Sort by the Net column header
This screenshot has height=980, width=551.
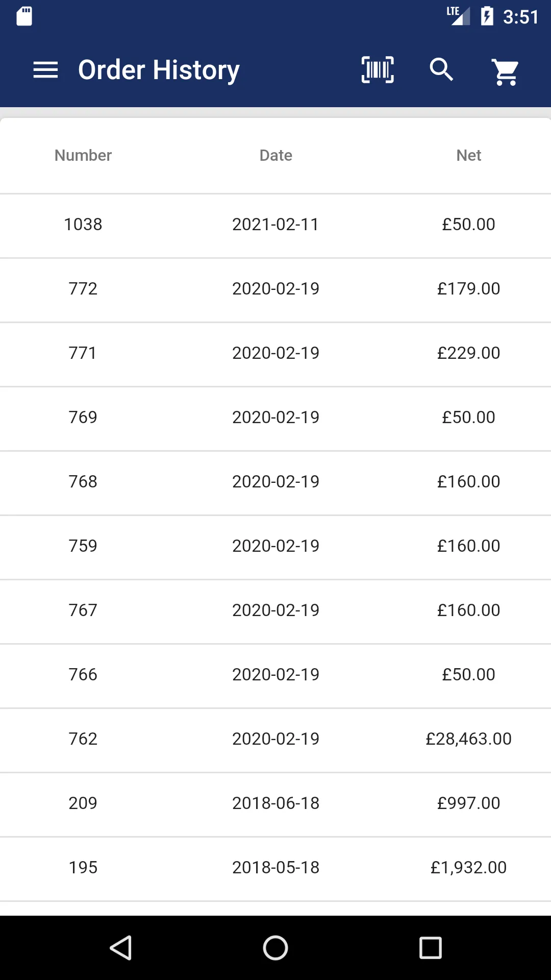[469, 155]
